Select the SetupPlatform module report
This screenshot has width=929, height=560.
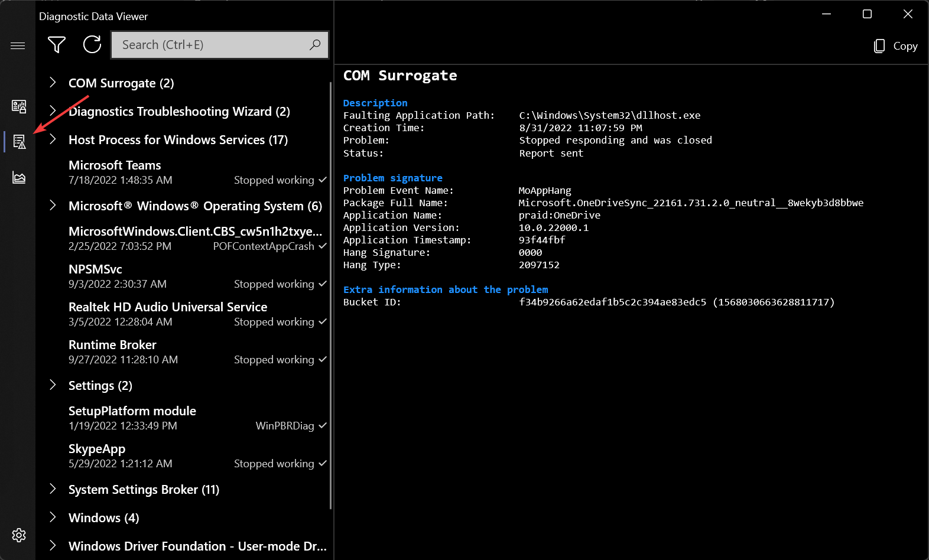click(183, 418)
